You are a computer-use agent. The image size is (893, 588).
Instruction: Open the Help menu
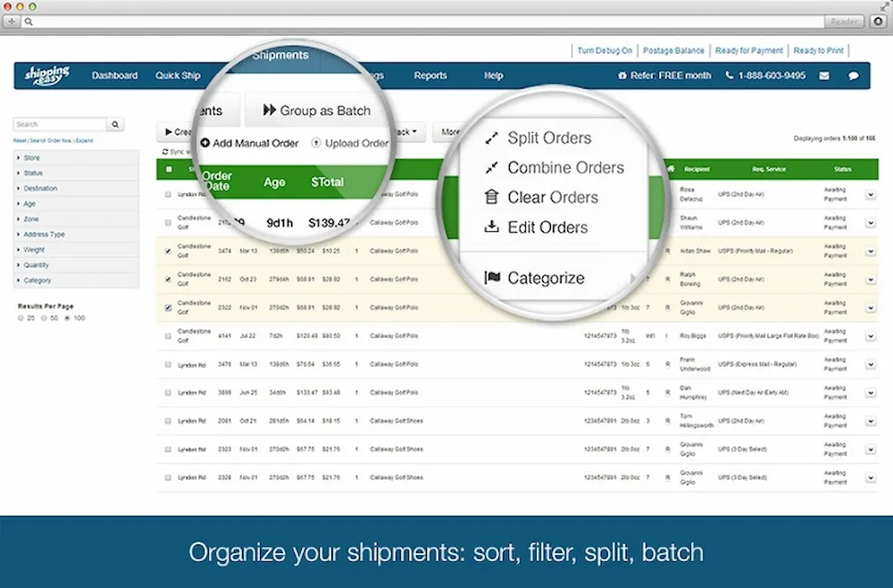(x=493, y=75)
